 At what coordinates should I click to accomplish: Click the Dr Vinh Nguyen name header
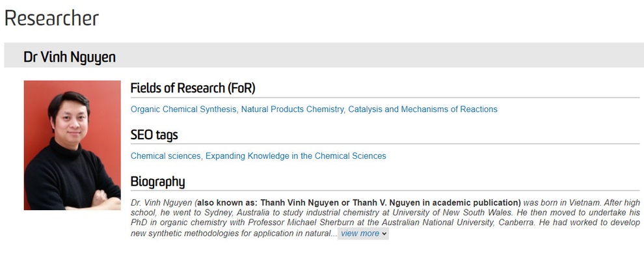[x=70, y=57]
